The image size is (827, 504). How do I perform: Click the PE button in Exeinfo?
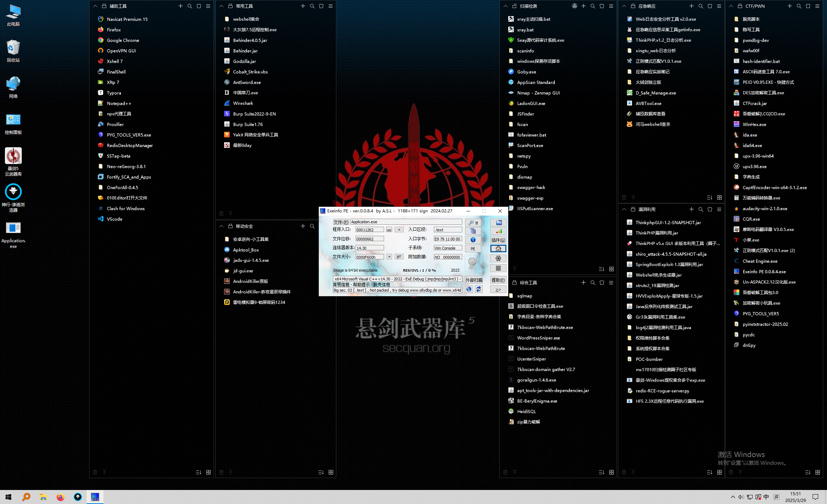click(x=473, y=249)
